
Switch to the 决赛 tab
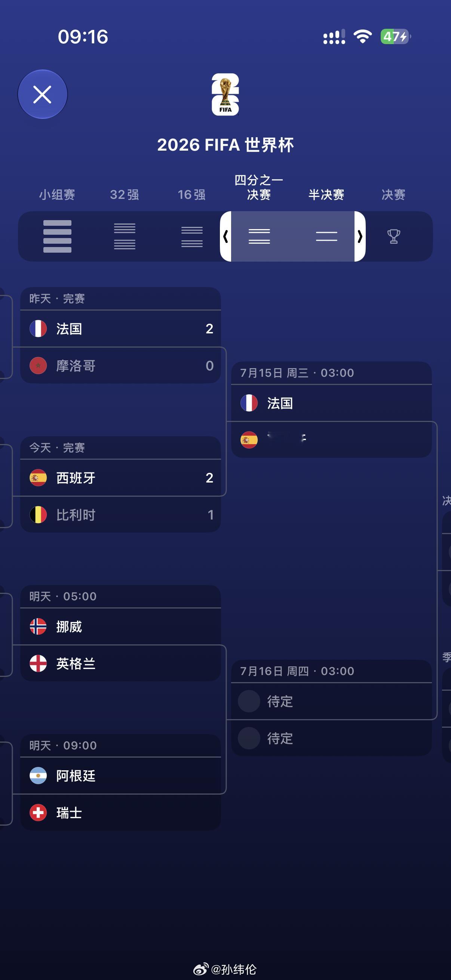[393, 195]
